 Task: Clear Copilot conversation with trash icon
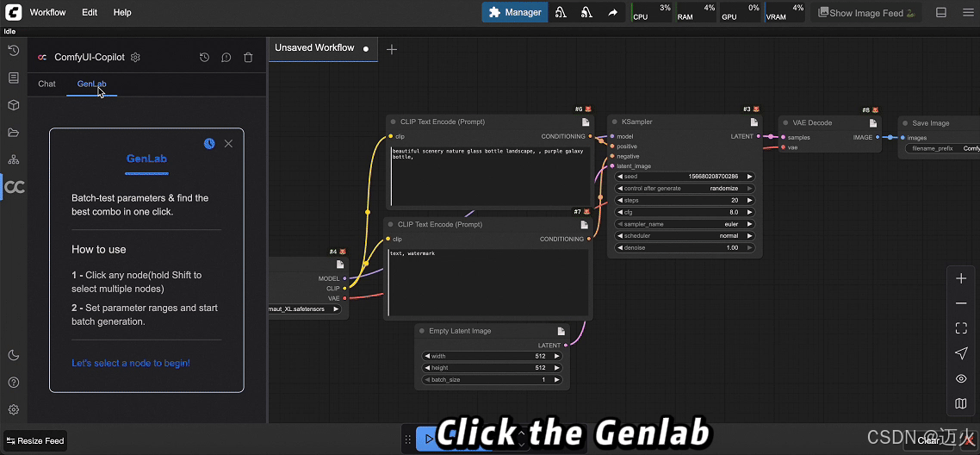(248, 58)
